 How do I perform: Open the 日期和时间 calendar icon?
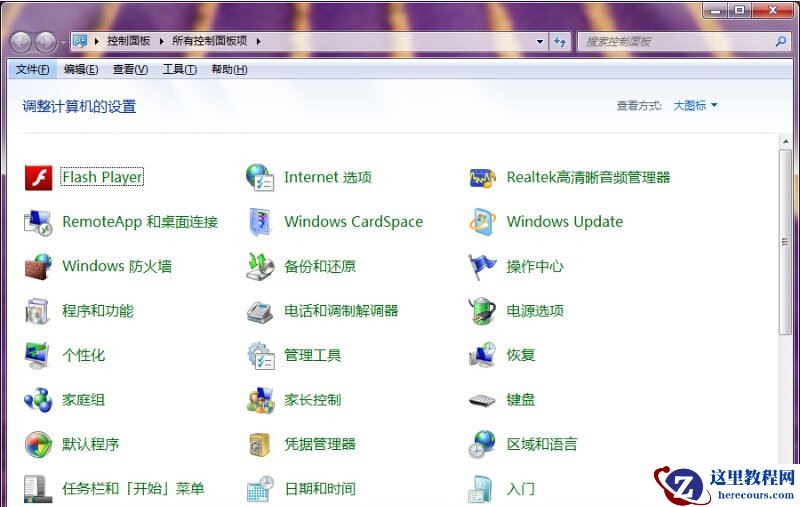click(261, 489)
